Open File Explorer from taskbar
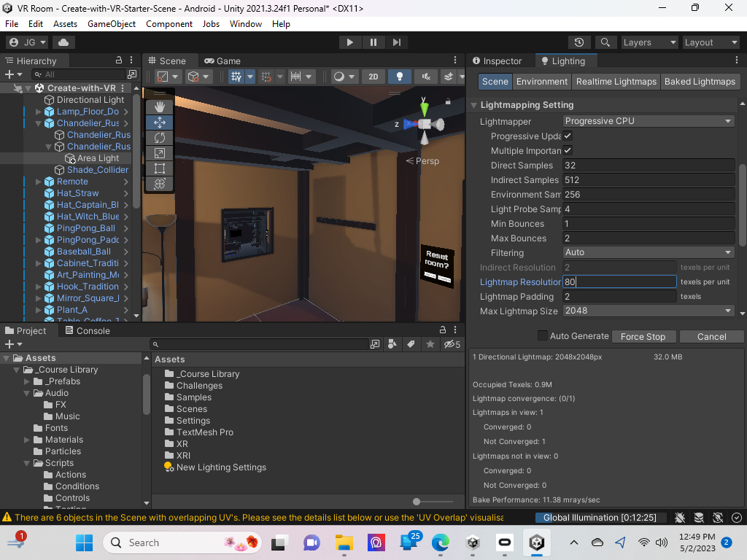 point(344,542)
